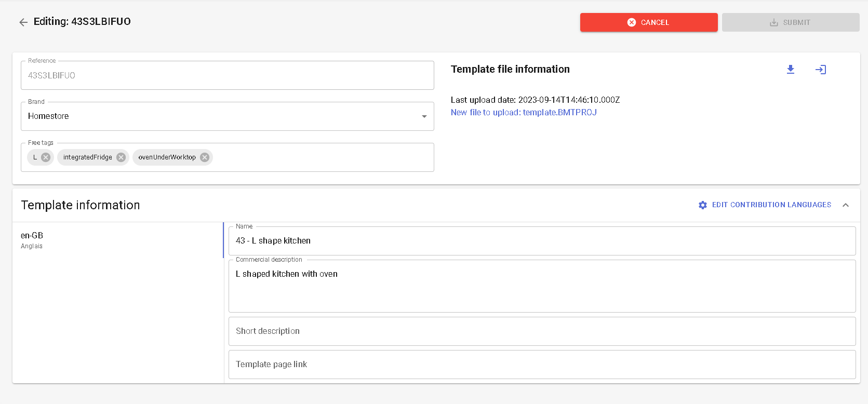Remove the L tag
868x404 pixels.
tap(46, 157)
